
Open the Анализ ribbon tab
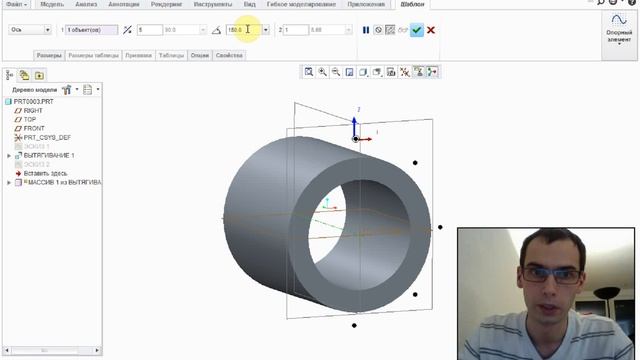coord(86,4)
